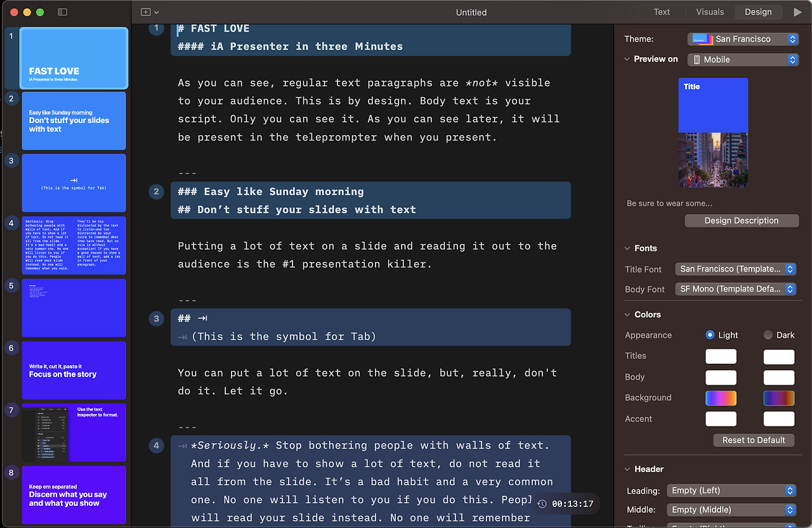
Task: Click the editor gutter badge for slide 4
Action: [x=156, y=445]
